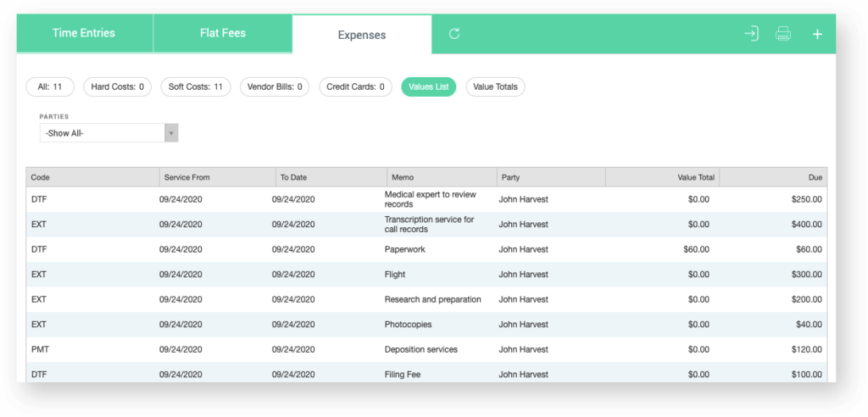Click the $120.00 due amount
The image size is (868, 417).
point(807,349)
